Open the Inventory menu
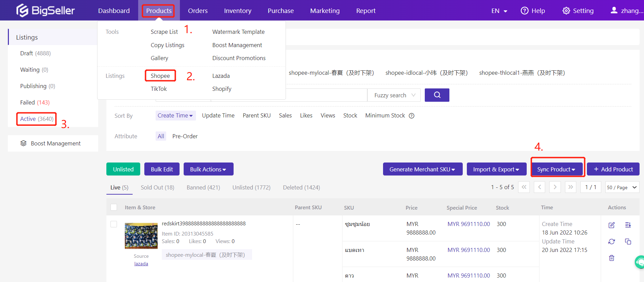The image size is (644, 282). click(238, 11)
